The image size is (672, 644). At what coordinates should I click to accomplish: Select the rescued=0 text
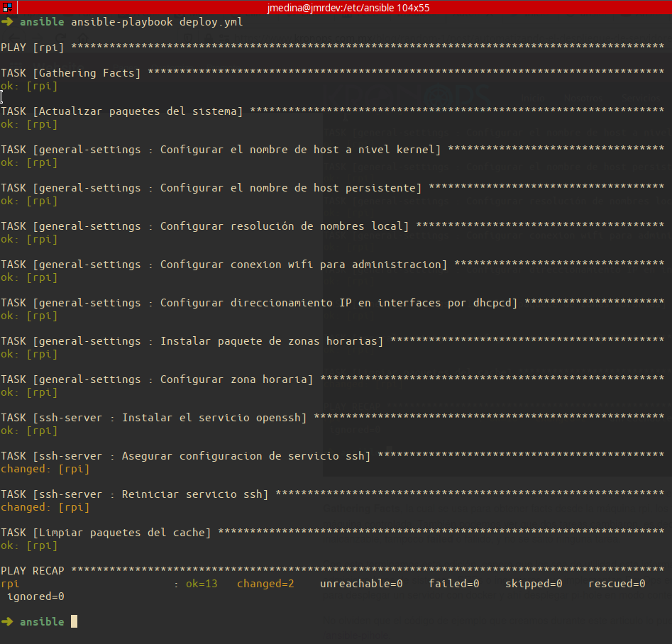tap(616, 583)
